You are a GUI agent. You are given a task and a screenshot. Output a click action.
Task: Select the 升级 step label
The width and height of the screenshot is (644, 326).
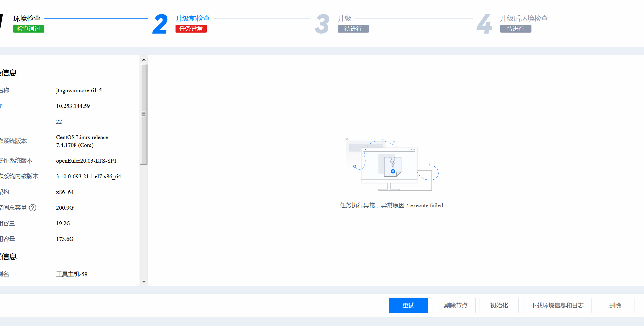[x=345, y=19]
